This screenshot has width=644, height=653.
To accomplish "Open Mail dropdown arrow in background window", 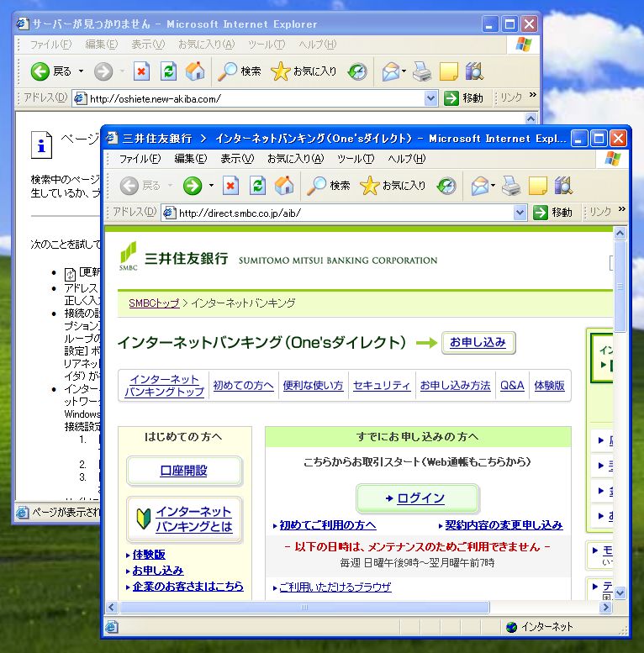I will pyautogui.click(x=404, y=71).
